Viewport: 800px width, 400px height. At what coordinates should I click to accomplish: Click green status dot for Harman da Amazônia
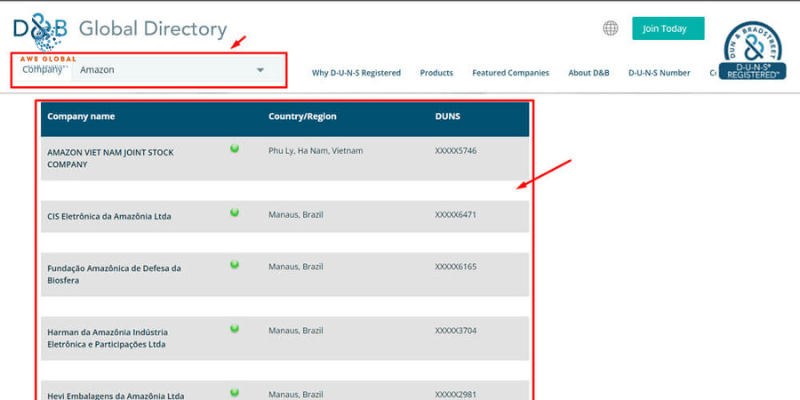coord(234,328)
